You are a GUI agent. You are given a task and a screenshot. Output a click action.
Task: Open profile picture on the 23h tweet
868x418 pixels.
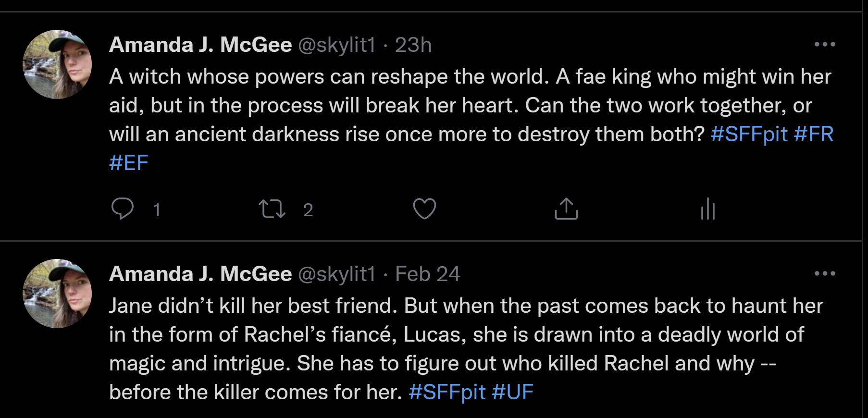57,64
